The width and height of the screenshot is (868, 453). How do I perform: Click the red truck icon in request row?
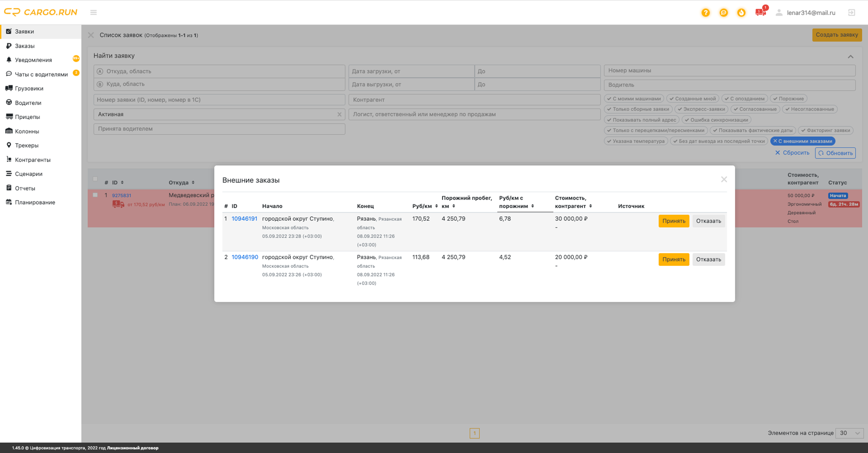(118, 204)
